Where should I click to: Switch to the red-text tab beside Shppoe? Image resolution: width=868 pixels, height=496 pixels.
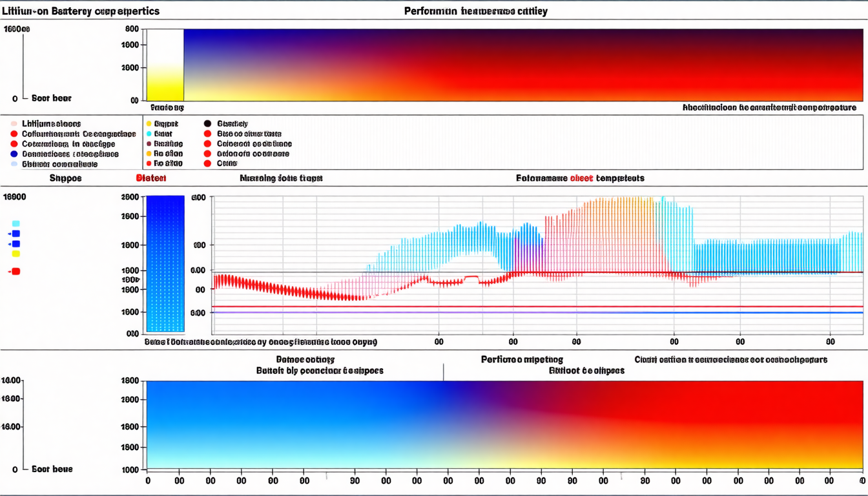pyautogui.click(x=151, y=178)
